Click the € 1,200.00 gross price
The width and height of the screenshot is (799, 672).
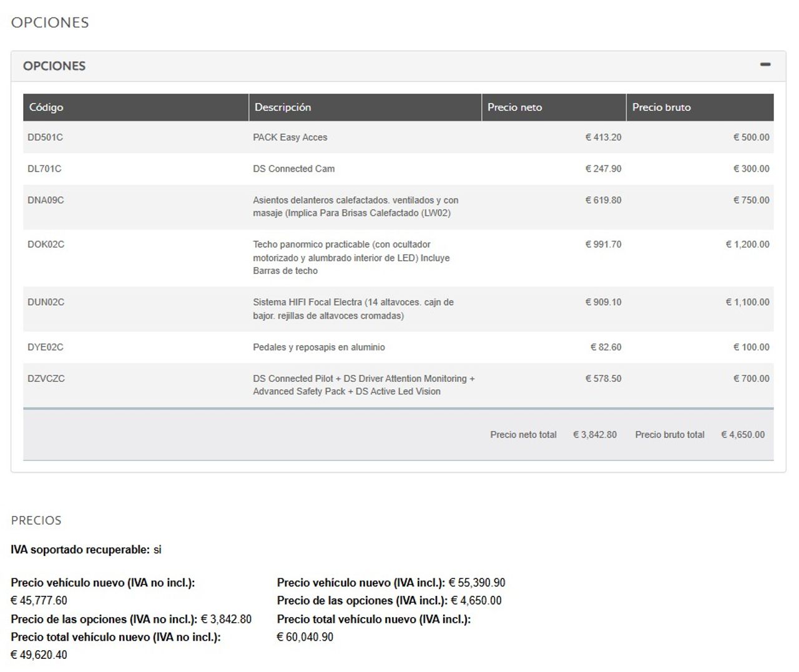[747, 245]
